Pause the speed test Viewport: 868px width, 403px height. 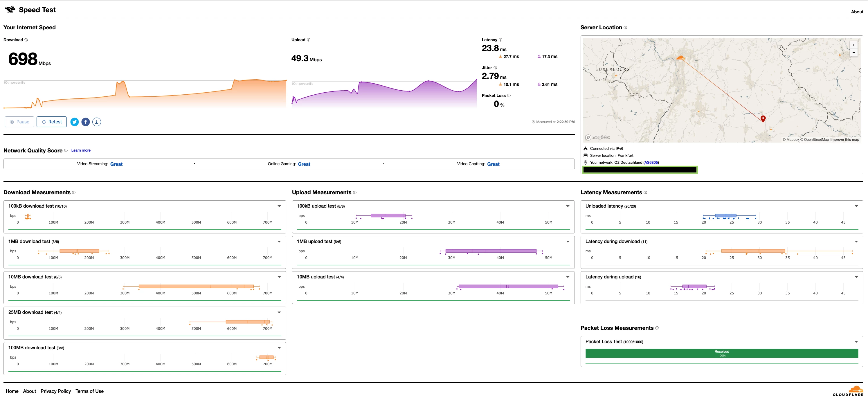coord(19,122)
